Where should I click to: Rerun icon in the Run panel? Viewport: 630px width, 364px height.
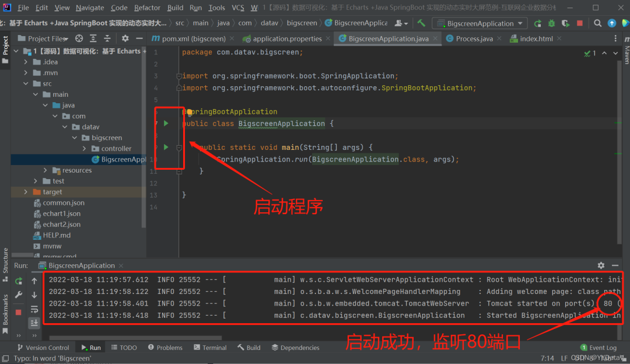click(x=19, y=281)
